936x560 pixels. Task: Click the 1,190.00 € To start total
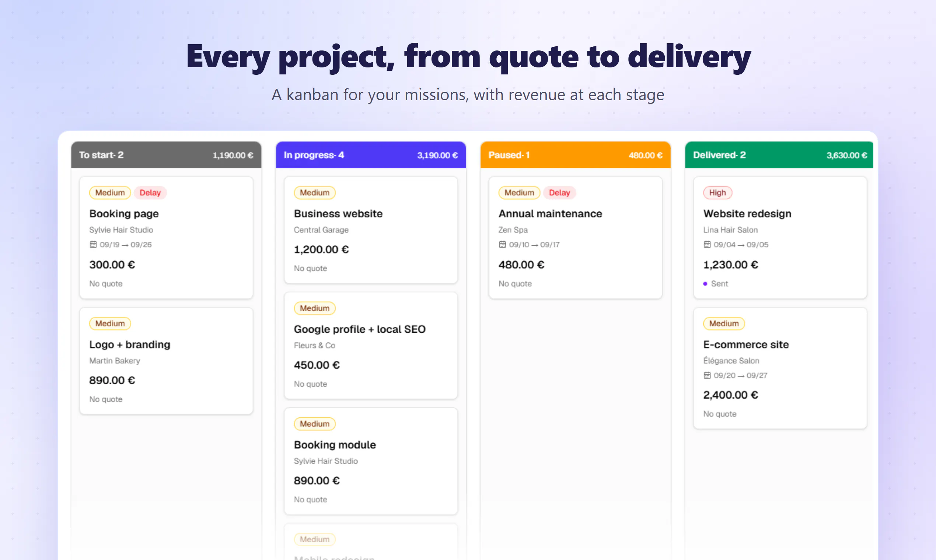pos(233,155)
